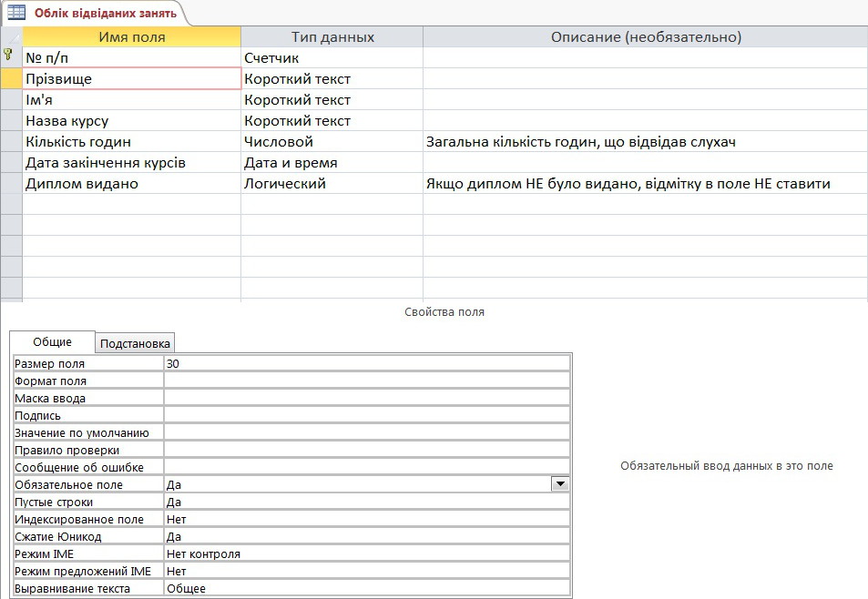The height and width of the screenshot is (599, 868).
Task: Select the Общие properties tab
Action: [x=52, y=342]
